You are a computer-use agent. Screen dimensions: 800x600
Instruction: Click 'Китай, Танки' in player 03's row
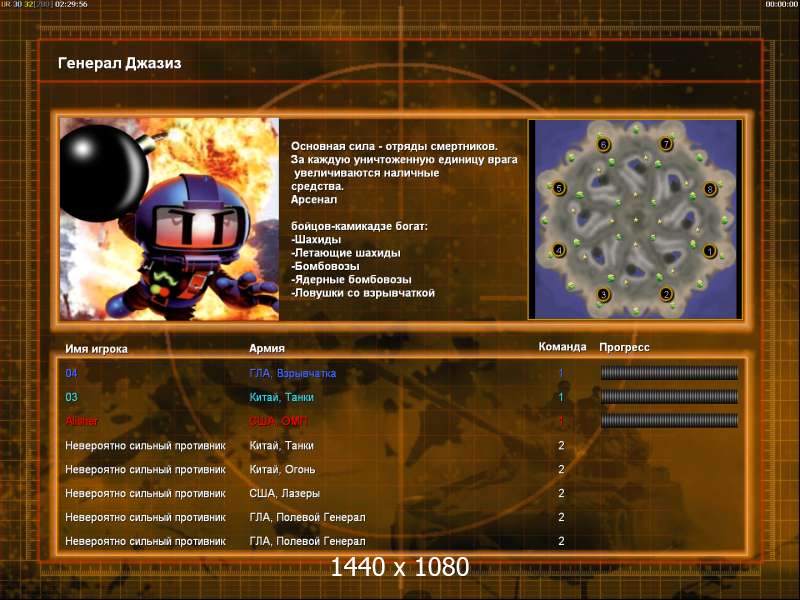pyautogui.click(x=281, y=397)
